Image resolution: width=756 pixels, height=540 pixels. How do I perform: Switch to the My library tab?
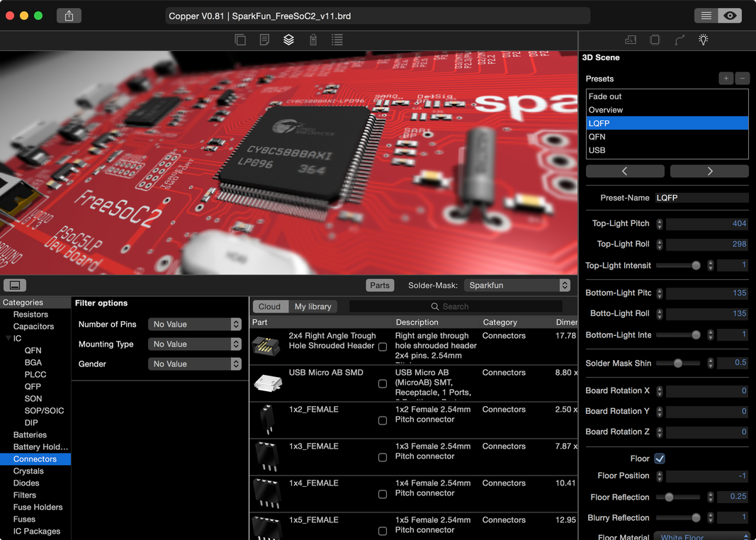click(x=312, y=306)
